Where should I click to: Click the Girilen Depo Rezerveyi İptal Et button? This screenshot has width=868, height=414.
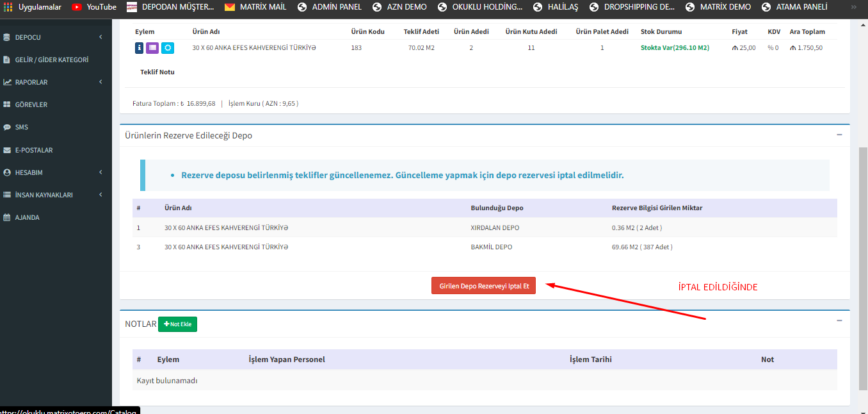point(483,286)
